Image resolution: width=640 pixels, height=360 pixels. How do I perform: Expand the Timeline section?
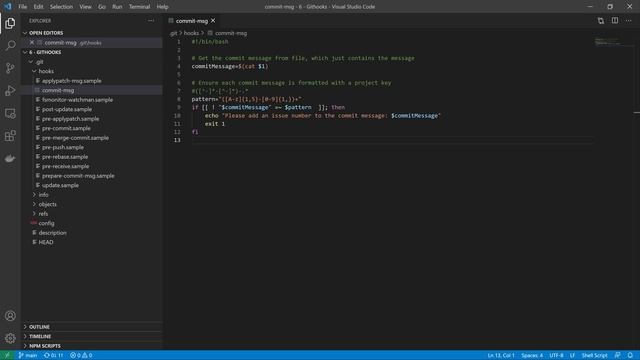tap(25, 336)
